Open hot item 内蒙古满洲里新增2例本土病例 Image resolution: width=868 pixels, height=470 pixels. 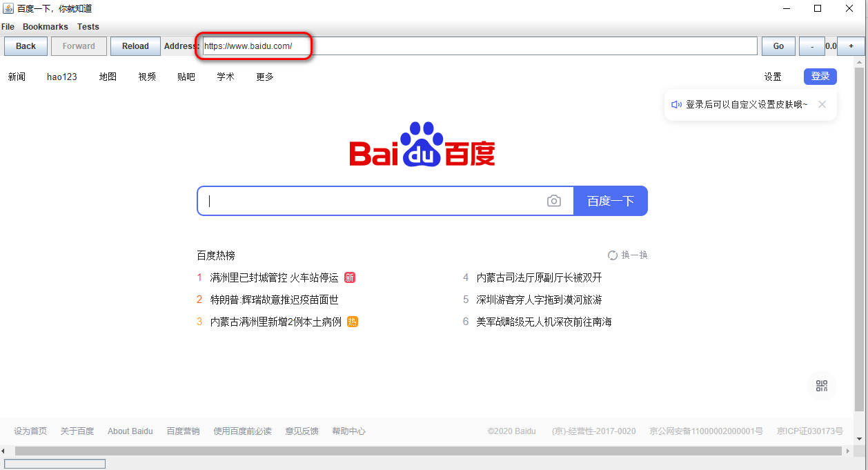click(x=276, y=322)
